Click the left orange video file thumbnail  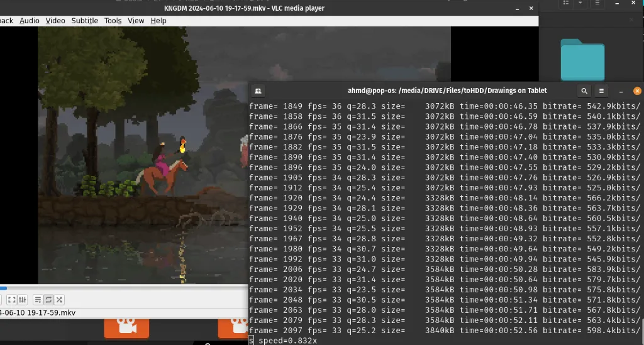coord(126,328)
